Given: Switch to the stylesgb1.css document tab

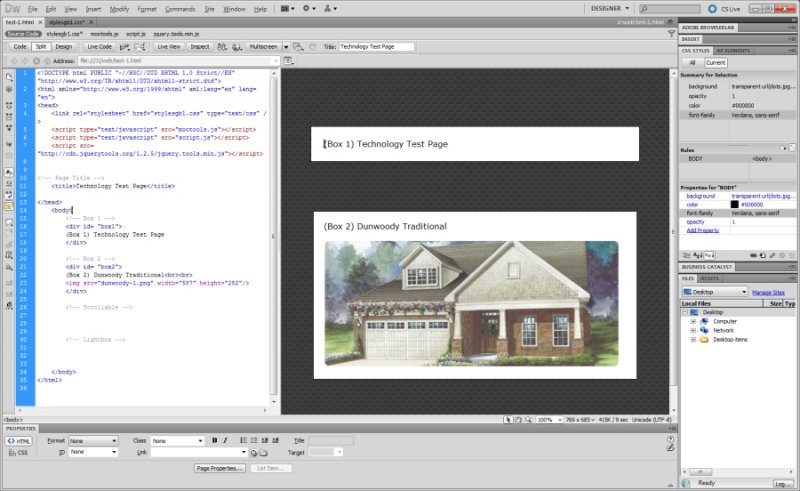Looking at the screenshot, I should (67, 22).
